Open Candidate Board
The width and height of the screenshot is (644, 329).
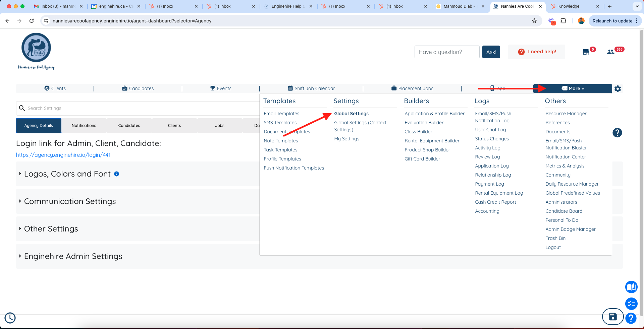pyautogui.click(x=564, y=211)
